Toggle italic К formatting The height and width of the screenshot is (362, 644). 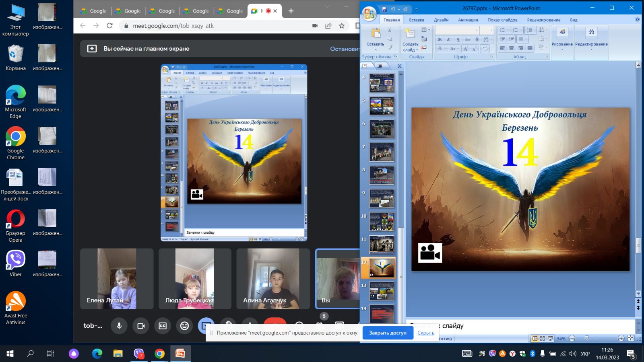pyautogui.click(x=448, y=39)
